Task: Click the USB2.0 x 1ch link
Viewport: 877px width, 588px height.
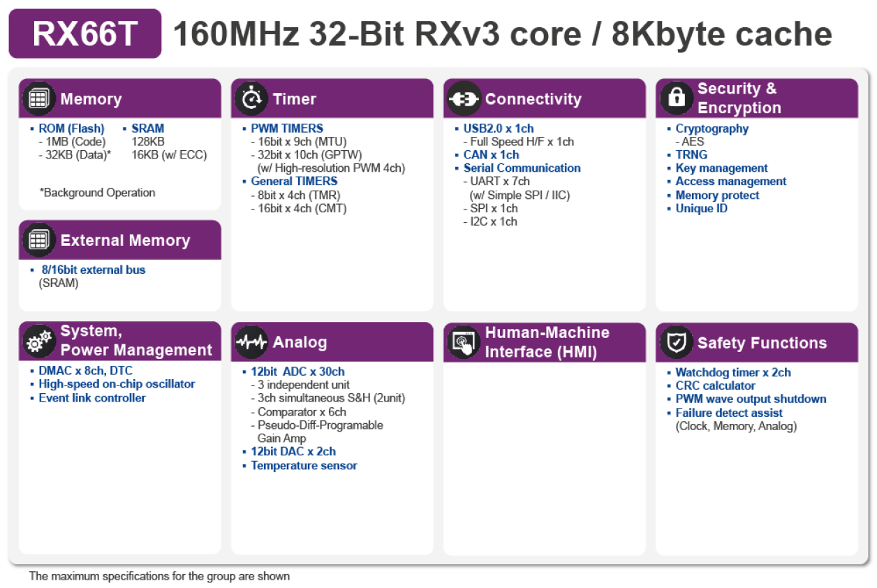Action: [497, 128]
